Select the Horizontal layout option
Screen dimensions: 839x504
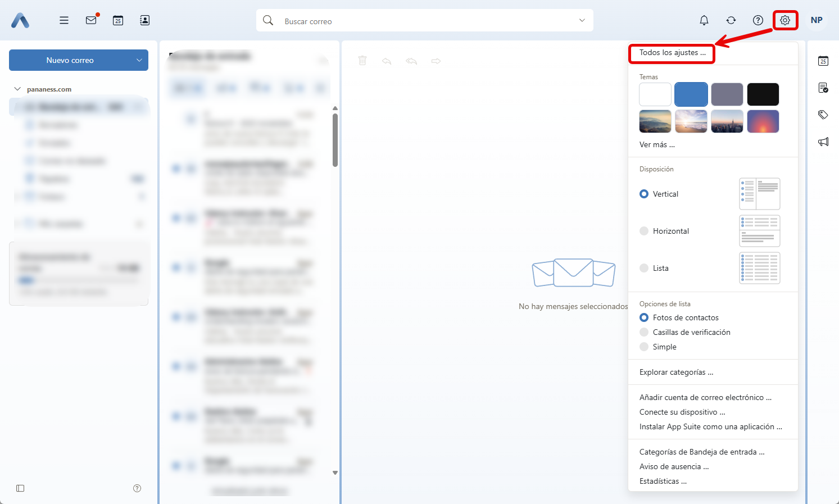[645, 231]
